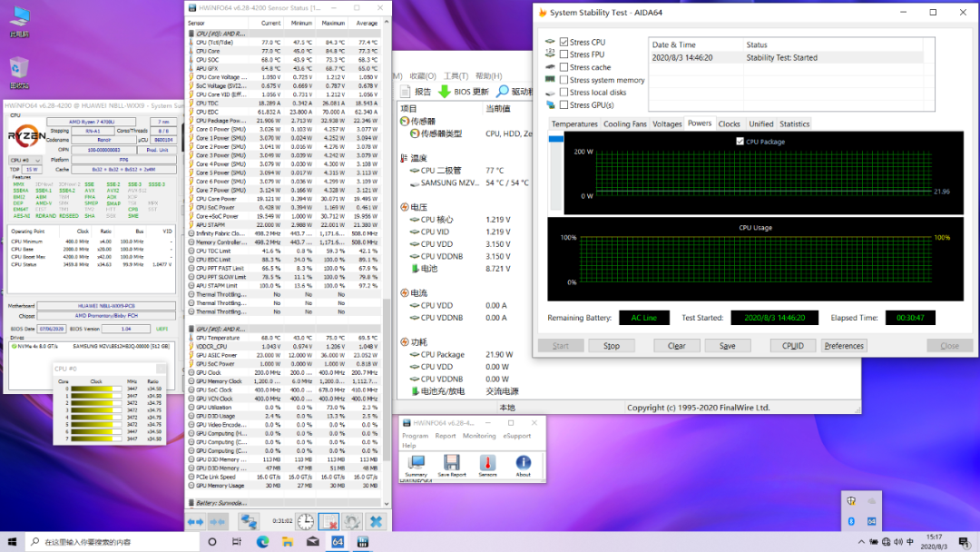Open the Monitoring menu in HWiNFO
980x552 pixels.
point(479,436)
